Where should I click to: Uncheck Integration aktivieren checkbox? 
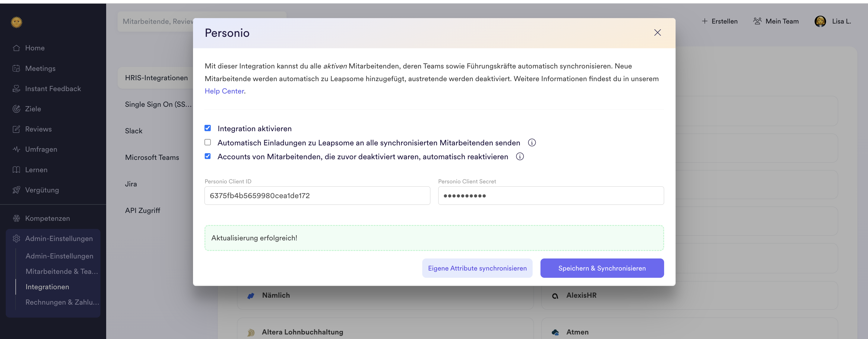[207, 128]
